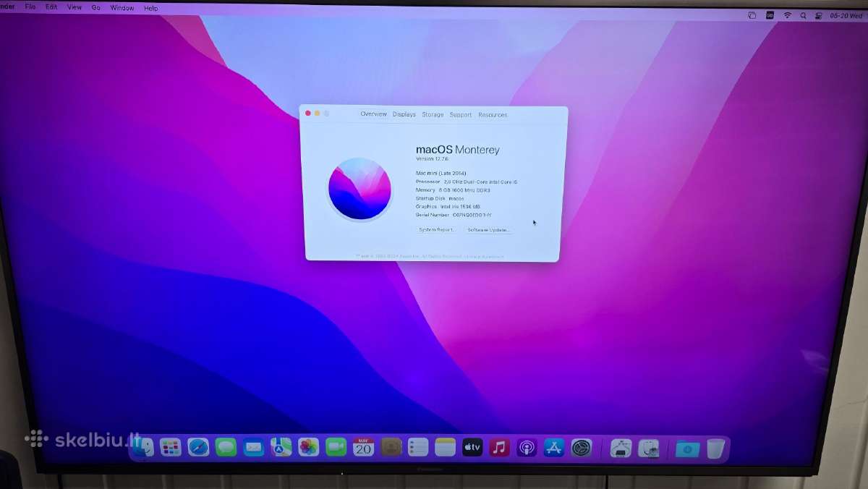The height and width of the screenshot is (489, 868).
Task: Open Reminders from the Dock
Action: pos(418,447)
